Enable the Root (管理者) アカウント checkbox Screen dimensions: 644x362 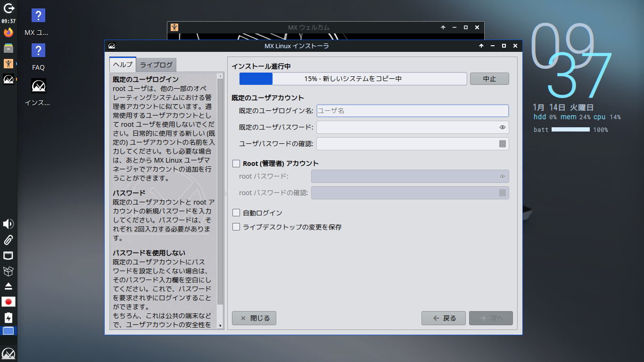click(x=237, y=164)
